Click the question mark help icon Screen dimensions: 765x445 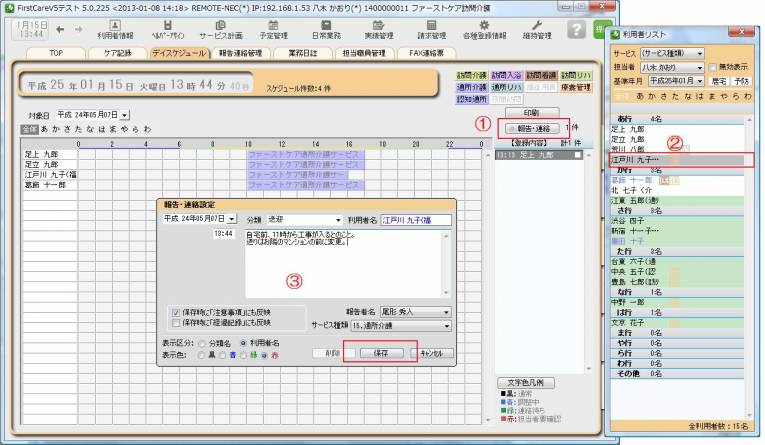(x=576, y=29)
